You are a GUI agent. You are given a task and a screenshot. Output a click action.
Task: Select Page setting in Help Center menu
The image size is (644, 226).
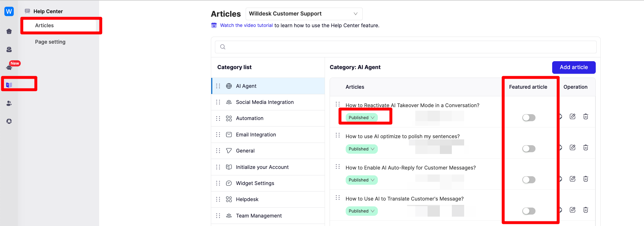pos(50,42)
